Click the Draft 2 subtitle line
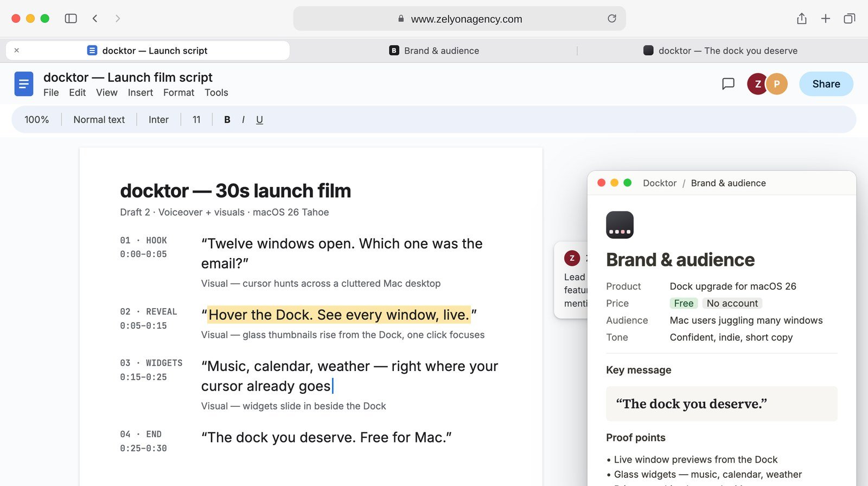The height and width of the screenshot is (486, 868). (224, 212)
